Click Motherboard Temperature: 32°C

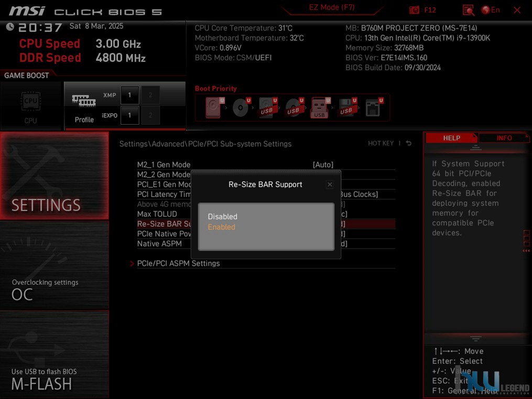[249, 38]
